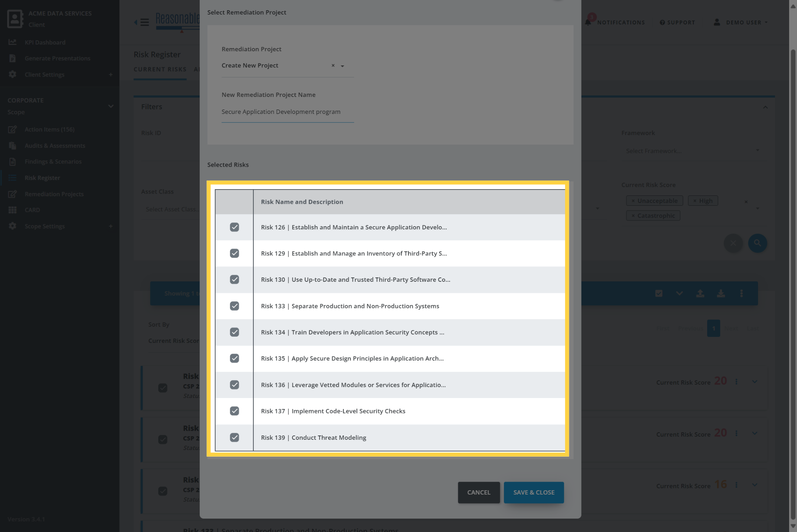Click the filter search magnifier button

pyautogui.click(x=757, y=243)
